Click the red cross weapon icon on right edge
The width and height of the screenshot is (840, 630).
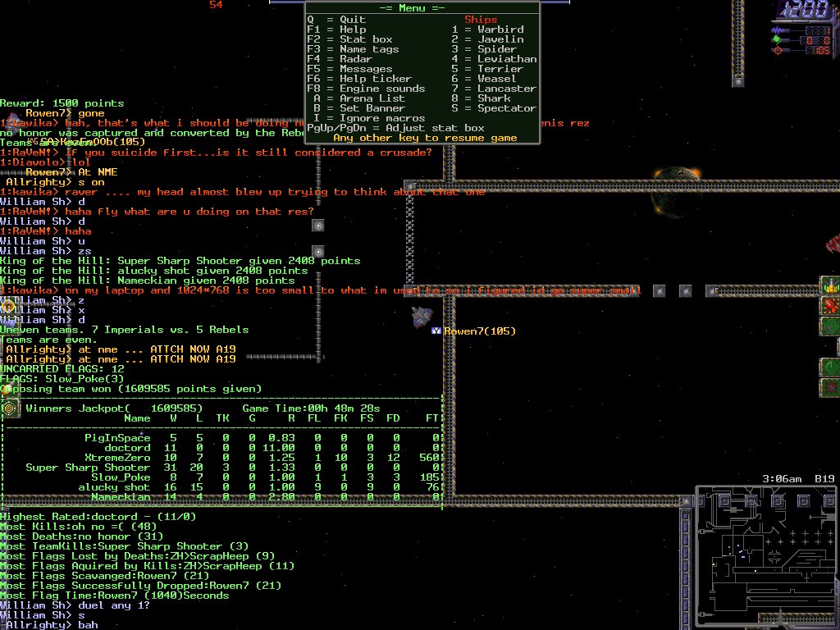(831, 307)
